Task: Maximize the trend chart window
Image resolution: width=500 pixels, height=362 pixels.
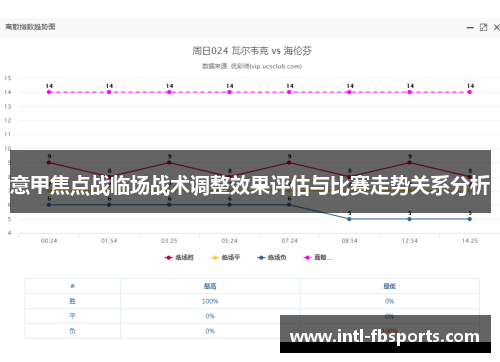Action: pyautogui.click(x=483, y=27)
